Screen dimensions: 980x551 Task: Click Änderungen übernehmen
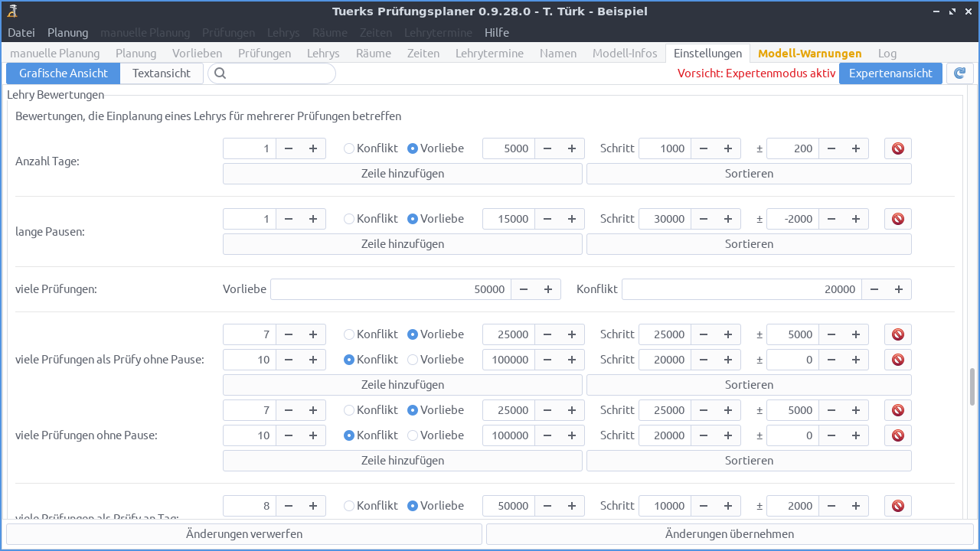[730, 533]
